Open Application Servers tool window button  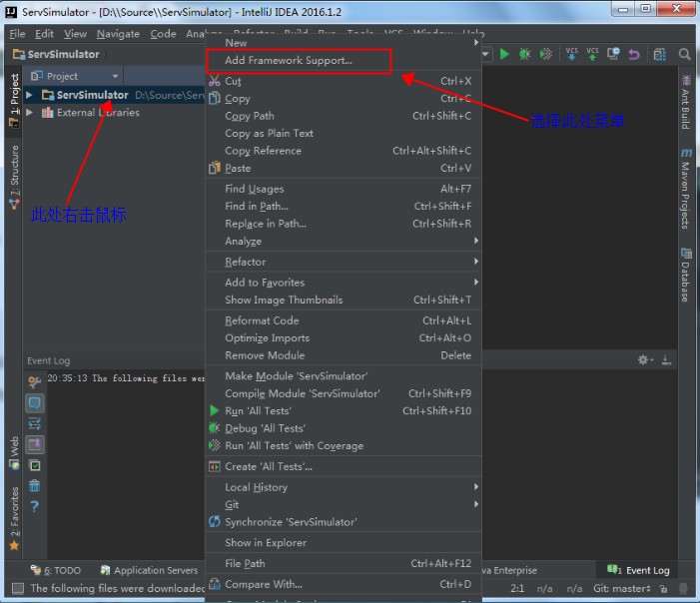149,570
